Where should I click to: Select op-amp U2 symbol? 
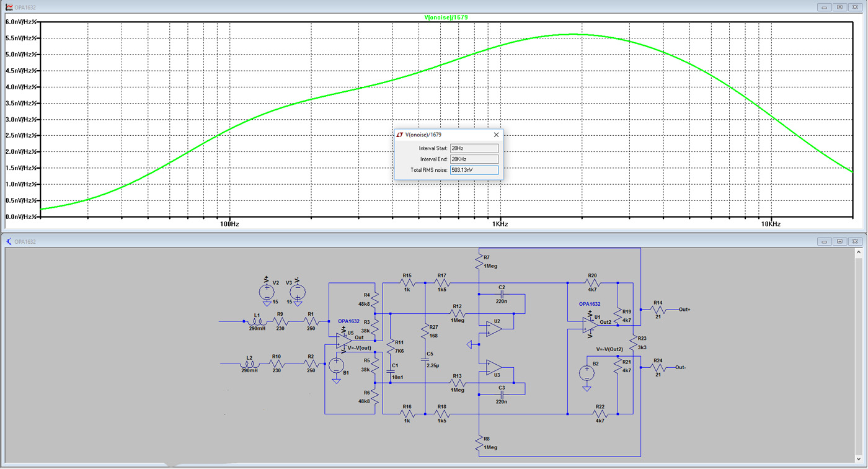pyautogui.click(x=493, y=329)
